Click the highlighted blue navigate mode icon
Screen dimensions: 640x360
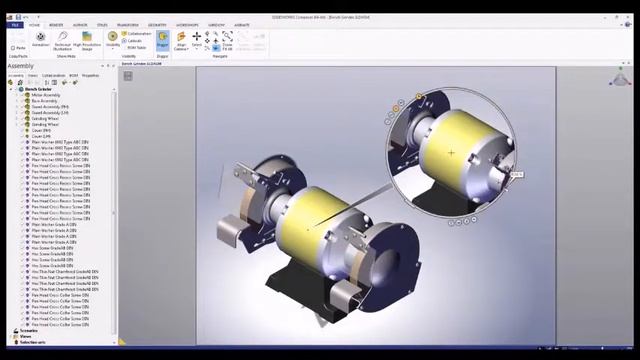pos(216,48)
